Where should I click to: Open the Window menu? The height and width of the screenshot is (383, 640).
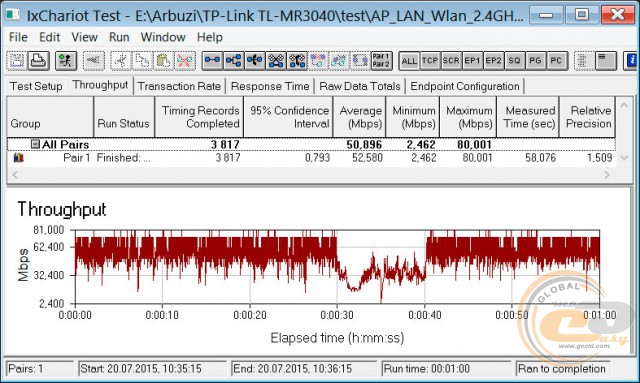coord(163,37)
